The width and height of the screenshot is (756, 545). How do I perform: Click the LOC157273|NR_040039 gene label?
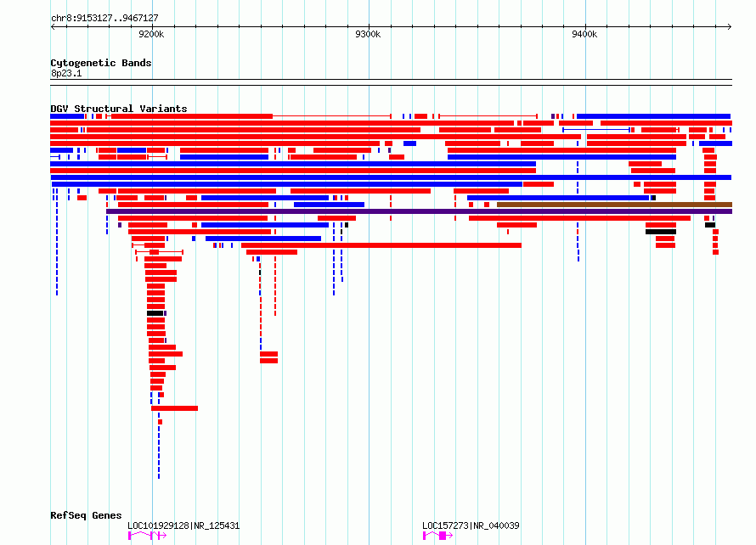pyautogui.click(x=471, y=525)
